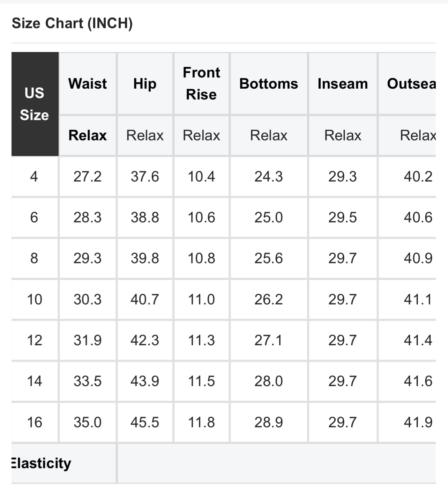448x485 pixels.
Task: Click the Waist column header
Action: (x=88, y=84)
